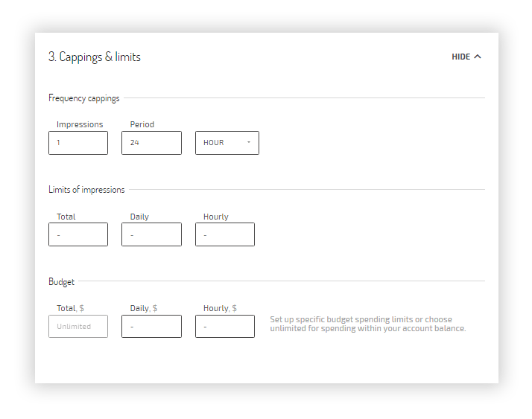The width and height of the screenshot is (532, 419).
Task: Select the Daily impressions limit field
Action: point(151,234)
